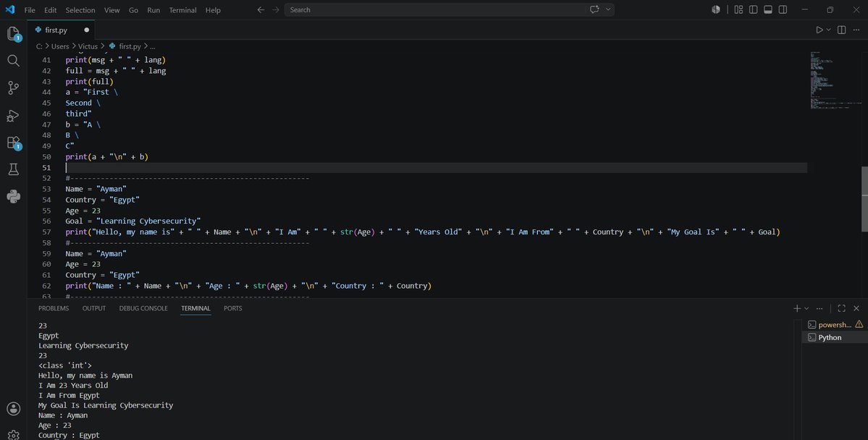Viewport: 868px width, 440px height.
Task: Open Copilot chat icon in title bar
Action: click(594, 9)
